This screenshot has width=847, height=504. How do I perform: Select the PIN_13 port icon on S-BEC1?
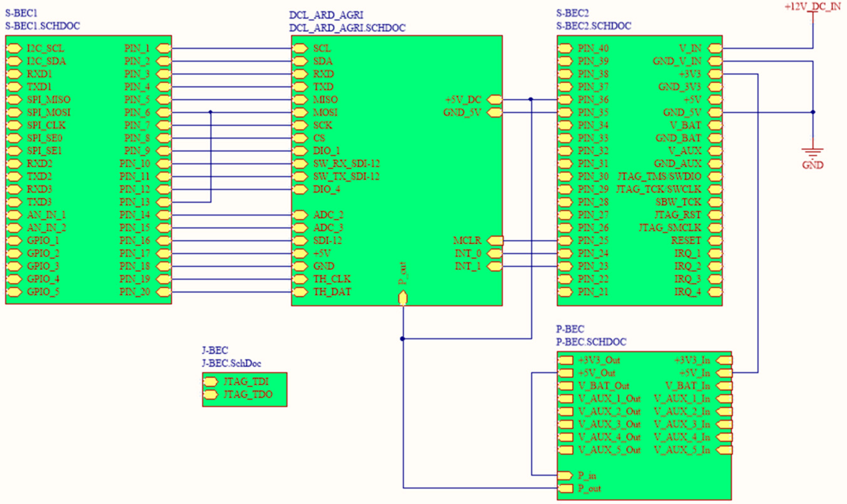(x=163, y=202)
